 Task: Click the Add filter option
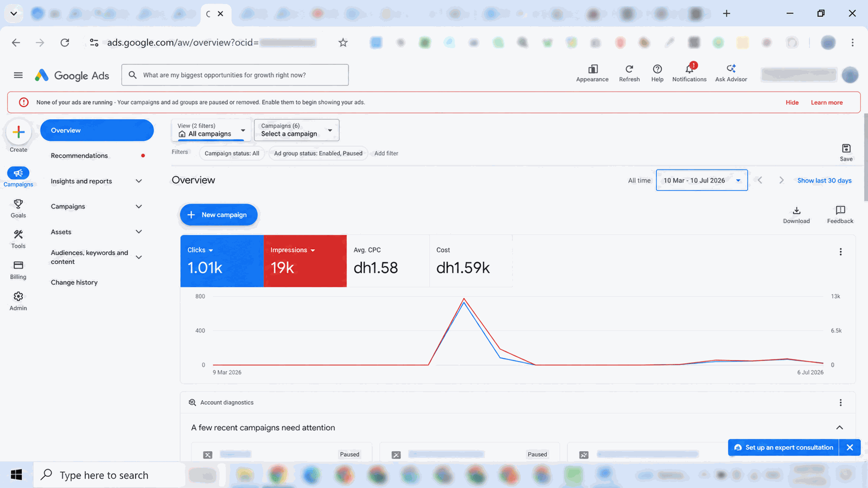click(x=386, y=153)
